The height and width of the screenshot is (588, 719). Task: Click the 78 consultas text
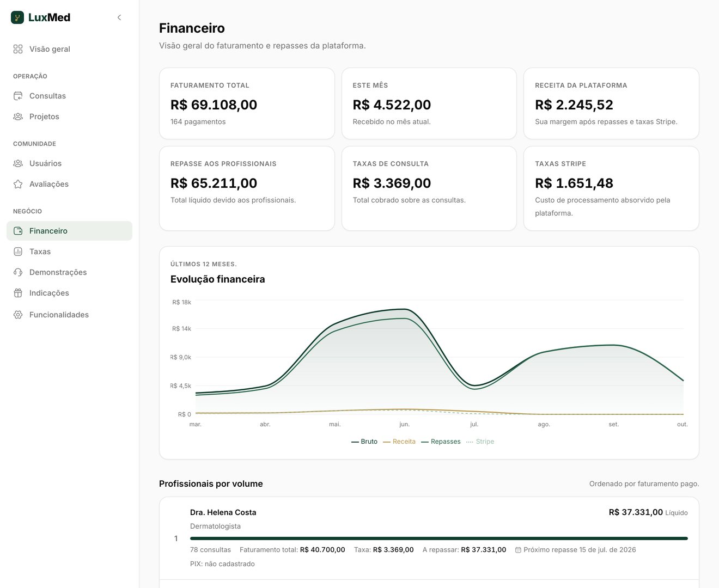coord(210,550)
